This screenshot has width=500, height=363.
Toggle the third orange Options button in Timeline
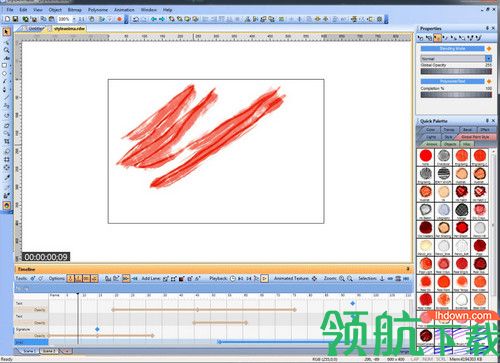click(x=86, y=278)
